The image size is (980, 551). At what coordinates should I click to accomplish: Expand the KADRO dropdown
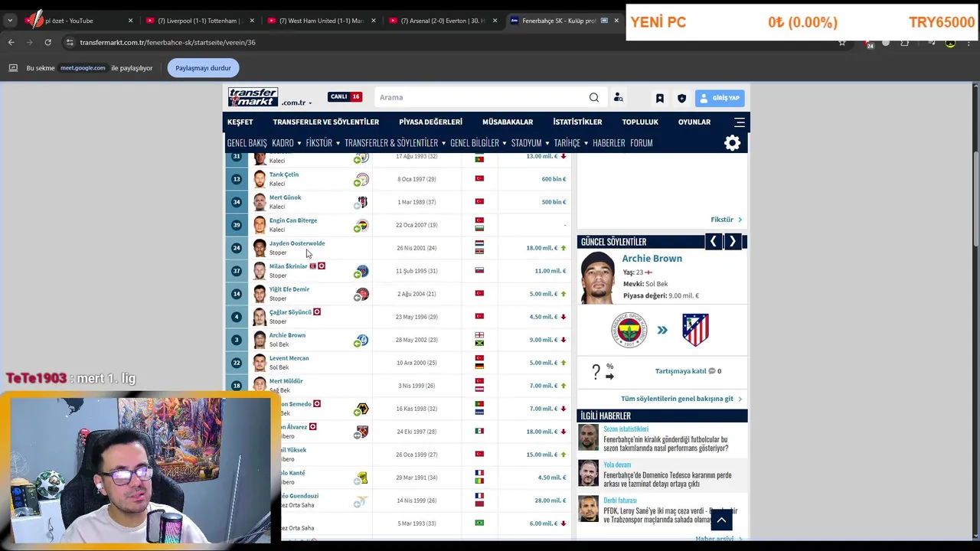coord(286,143)
